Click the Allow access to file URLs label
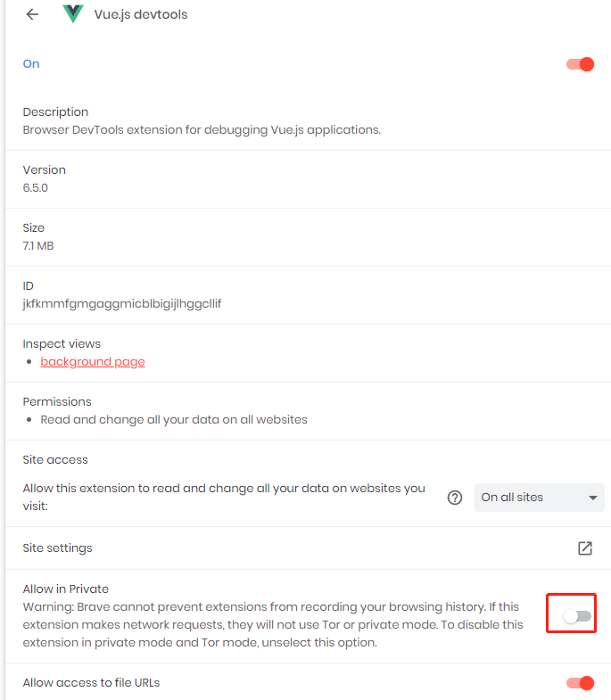Image resolution: width=611 pixels, height=700 pixels. coord(91,682)
